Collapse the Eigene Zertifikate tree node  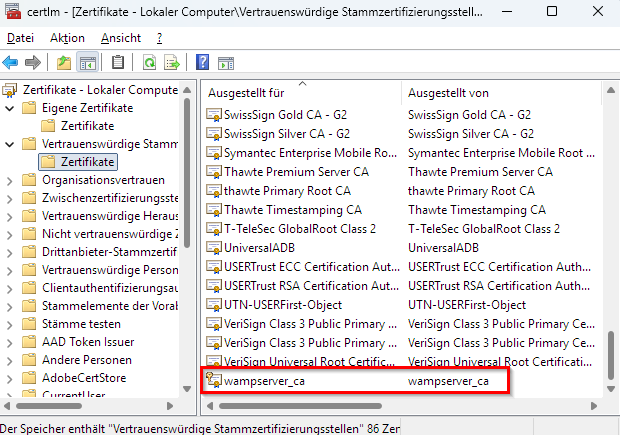(9, 108)
